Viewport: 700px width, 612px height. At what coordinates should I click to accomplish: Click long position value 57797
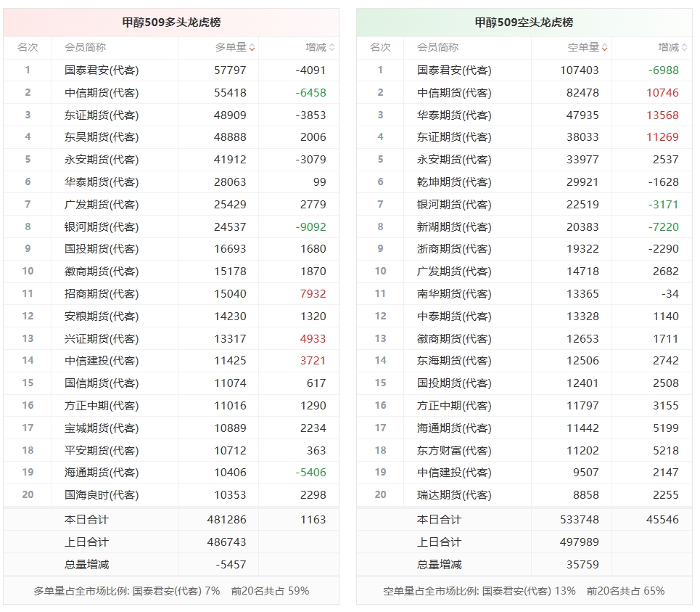pos(230,70)
